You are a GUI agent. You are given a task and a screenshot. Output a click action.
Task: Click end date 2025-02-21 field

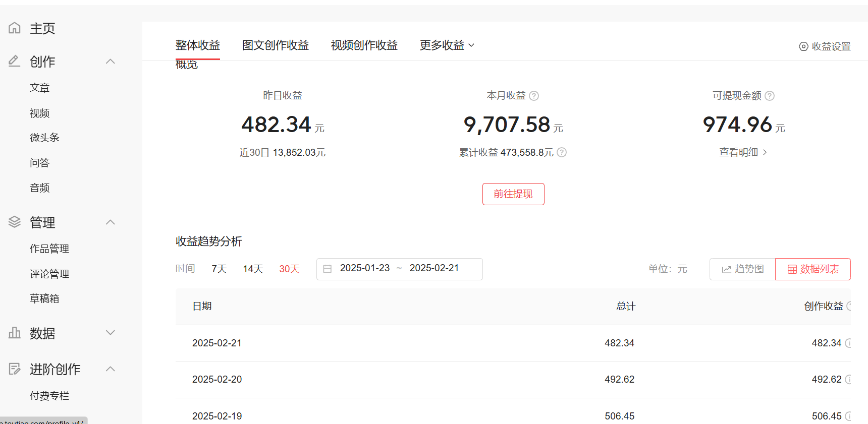435,268
